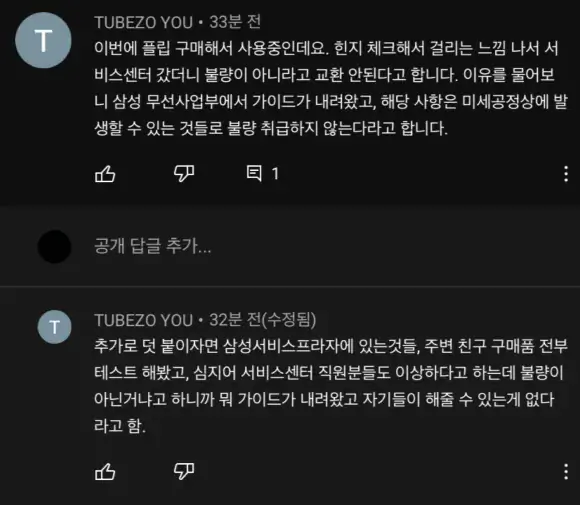Open replies icon on the top comment
Screen dimensions: 580x505
(254, 173)
